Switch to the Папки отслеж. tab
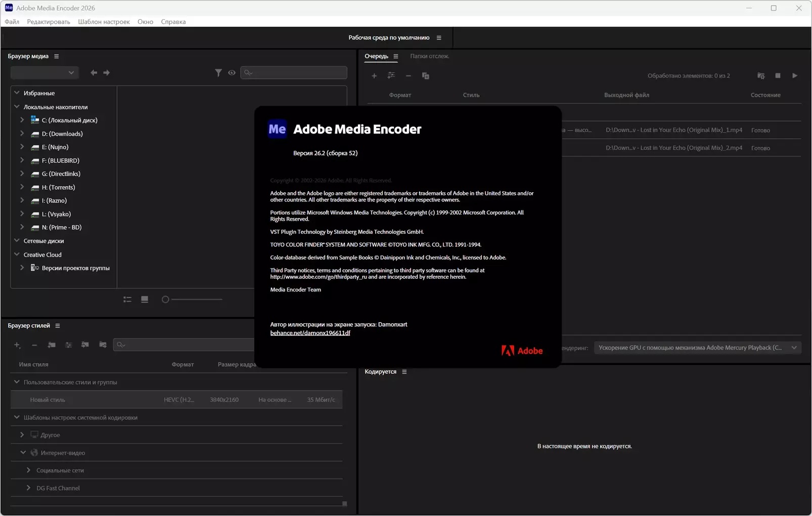812x516 pixels. (429, 56)
